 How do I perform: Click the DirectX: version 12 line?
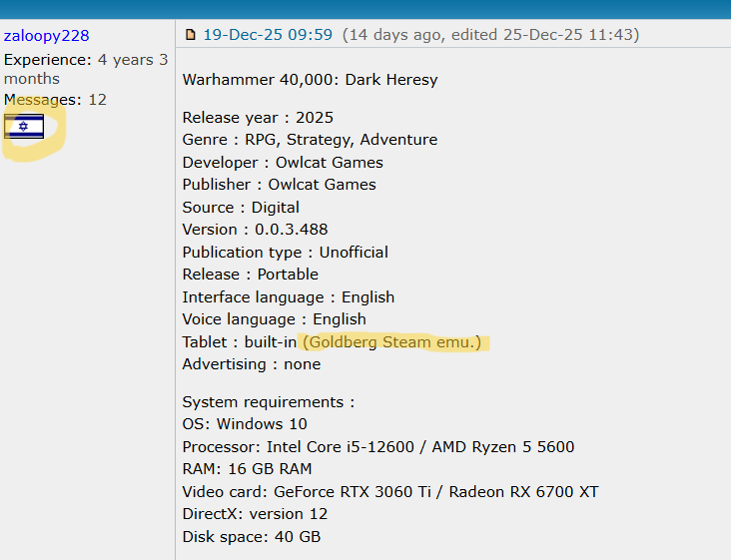click(255, 514)
